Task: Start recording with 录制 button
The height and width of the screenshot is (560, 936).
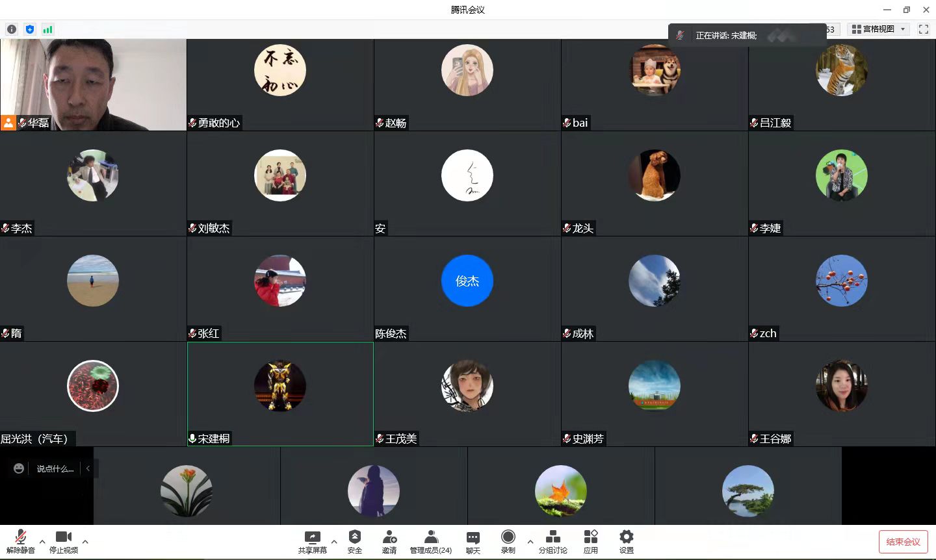Action: tap(508, 541)
